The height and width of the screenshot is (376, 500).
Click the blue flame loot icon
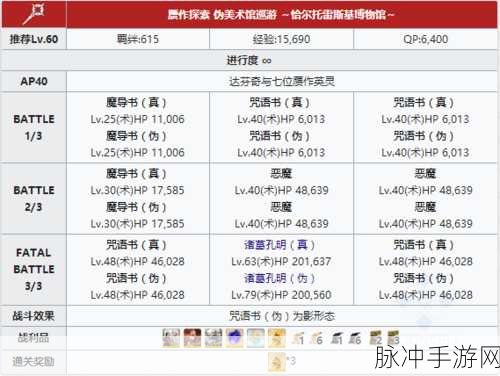coord(235,338)
